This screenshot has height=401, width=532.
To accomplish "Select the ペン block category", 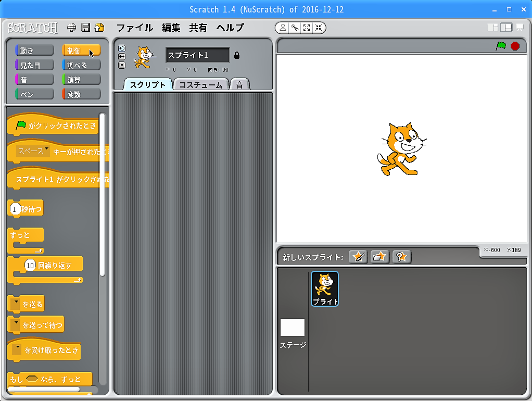I will click(x=34, y=94).
